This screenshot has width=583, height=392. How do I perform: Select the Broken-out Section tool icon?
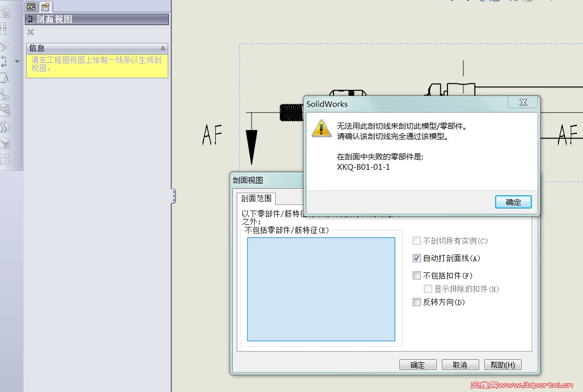(5, 110)
